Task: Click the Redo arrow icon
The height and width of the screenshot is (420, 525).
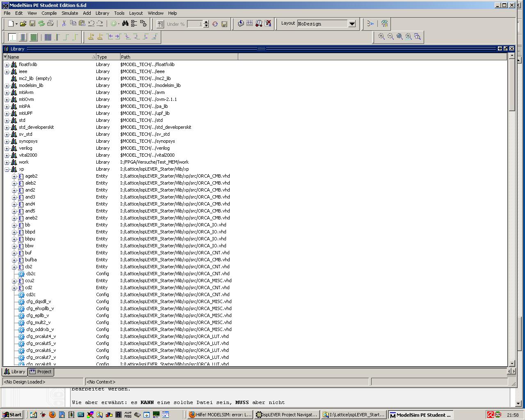Action: tap(100, 24)
